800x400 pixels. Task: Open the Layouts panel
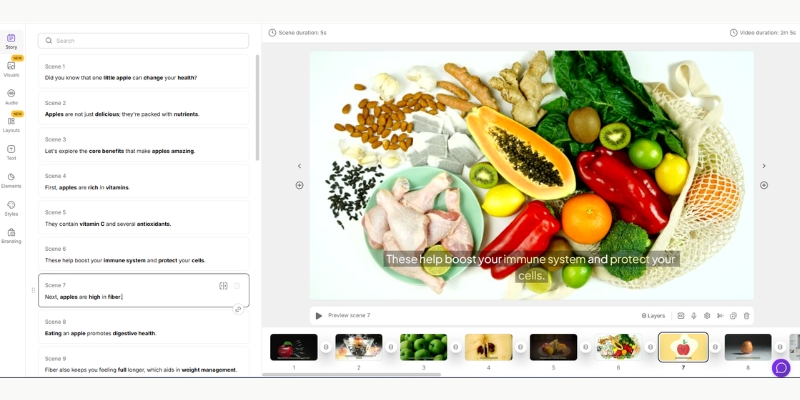[11, 124]
